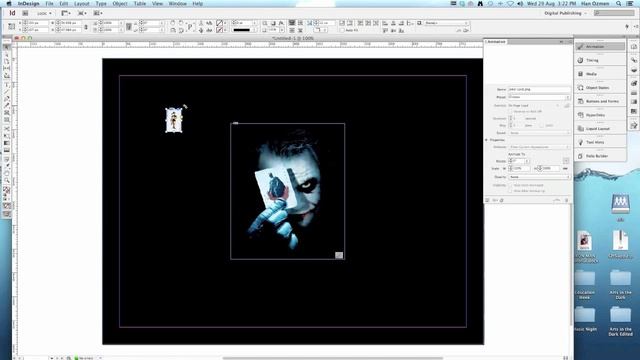Image resolution: width=640 pixels, height=360 pixels.
Task: Click the stroke weight swatch in control bar
Action: (242, 30)
